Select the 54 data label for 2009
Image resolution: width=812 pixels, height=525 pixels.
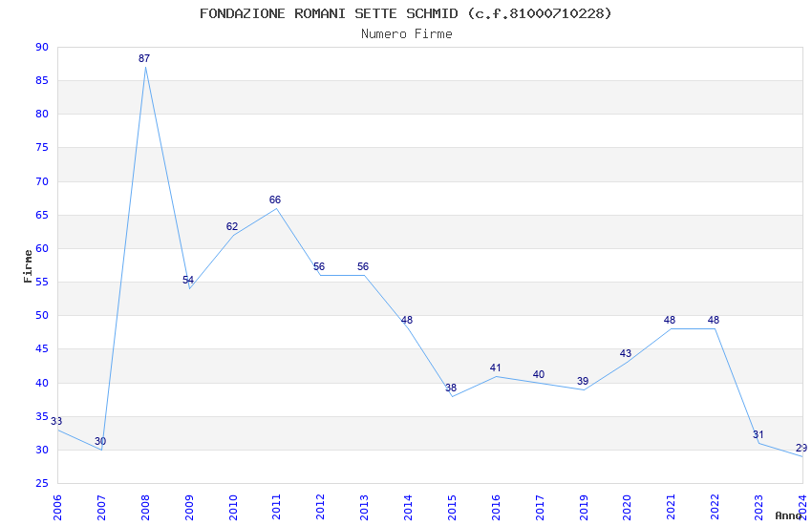pyautogui.click(x=188, y=280)
